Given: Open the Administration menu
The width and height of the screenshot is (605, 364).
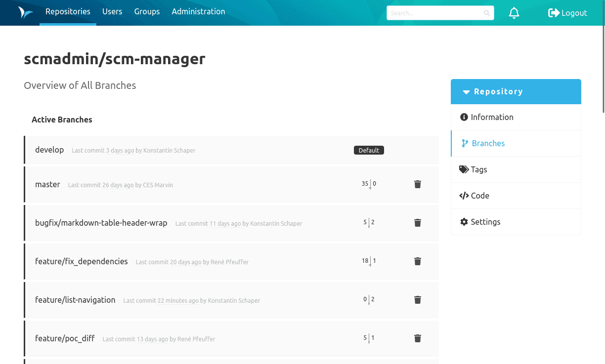Looking at the screenshot, I should click(198, 11).
